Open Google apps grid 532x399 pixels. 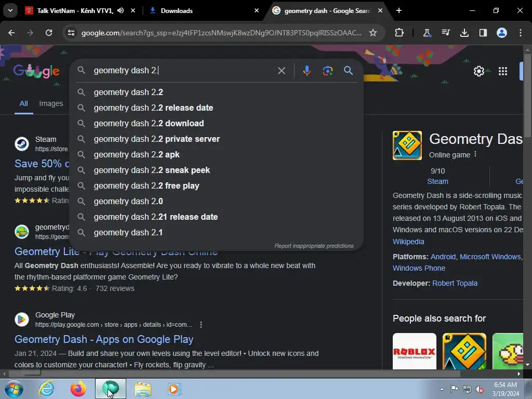click(x=503, y=71)
